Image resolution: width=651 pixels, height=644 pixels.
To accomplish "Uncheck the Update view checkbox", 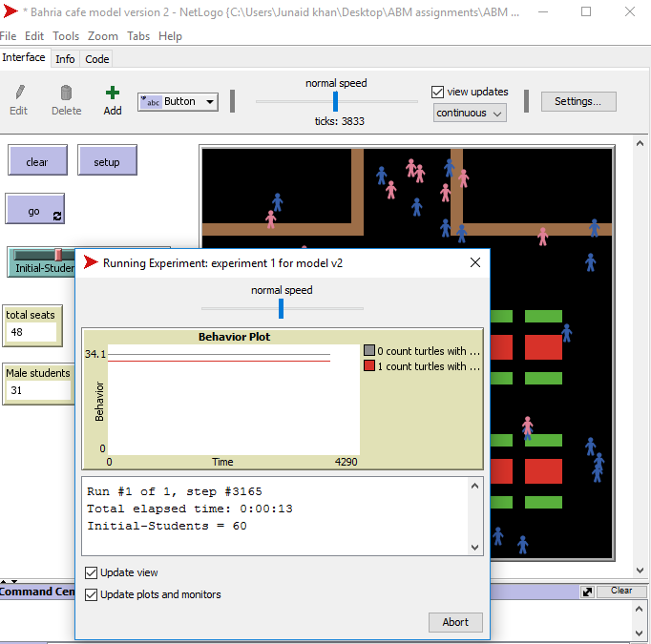I will pyautogui.click(x=92, y=572).
